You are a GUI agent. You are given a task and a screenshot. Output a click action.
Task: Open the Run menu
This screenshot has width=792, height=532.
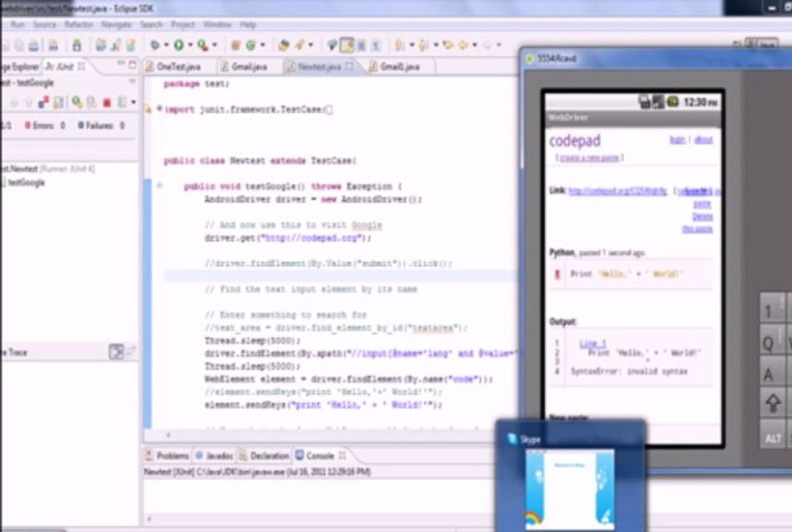point(18,24)
